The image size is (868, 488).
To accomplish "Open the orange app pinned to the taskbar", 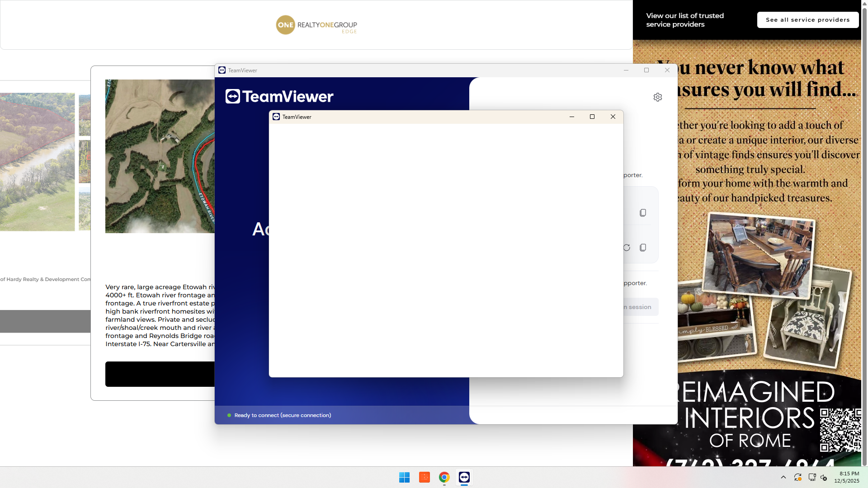I will 424,477.
